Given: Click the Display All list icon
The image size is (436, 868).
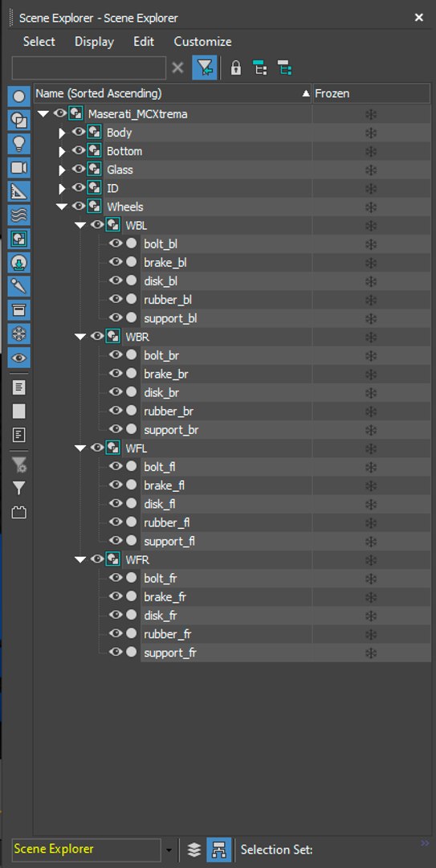Looking at the screenshot, I should click(18, 387).
